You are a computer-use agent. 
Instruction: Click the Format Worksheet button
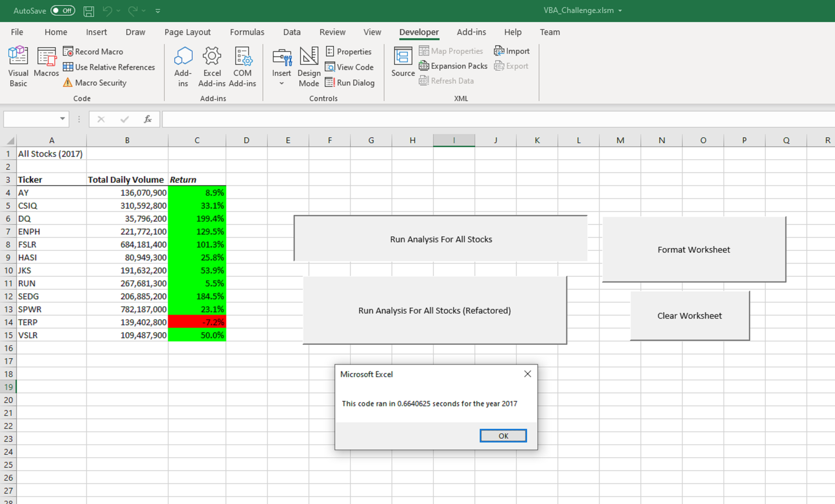694,249
